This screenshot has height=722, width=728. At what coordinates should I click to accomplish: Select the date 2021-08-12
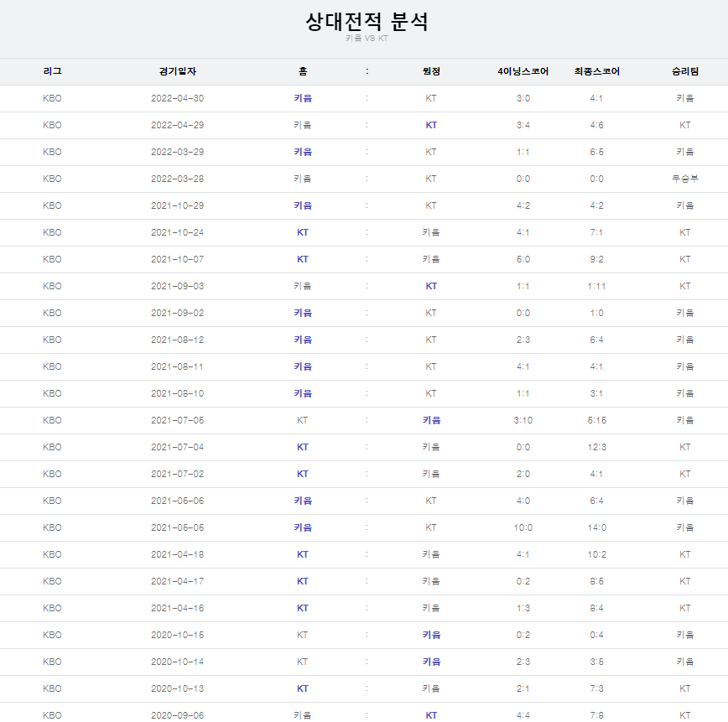pyautogui.click(x=177, y=340)
